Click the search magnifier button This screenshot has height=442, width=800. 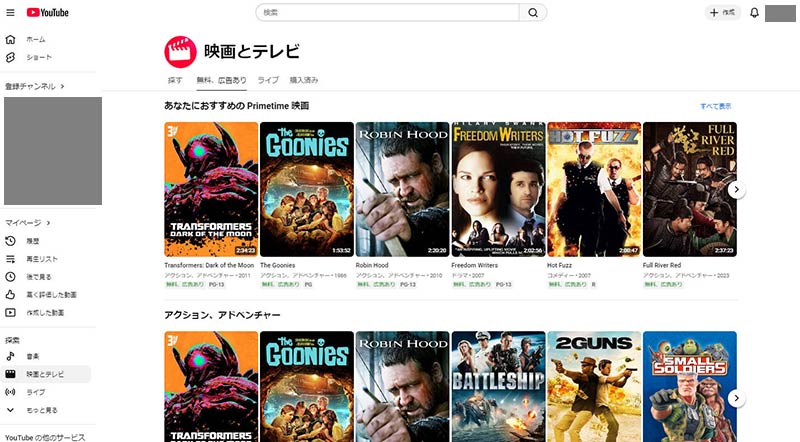point(533,13)
